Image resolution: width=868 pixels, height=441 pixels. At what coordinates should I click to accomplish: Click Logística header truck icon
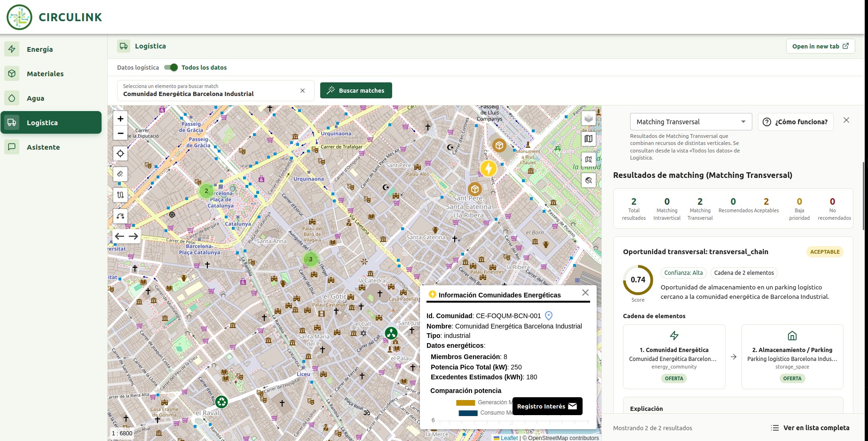click(124, 46)
